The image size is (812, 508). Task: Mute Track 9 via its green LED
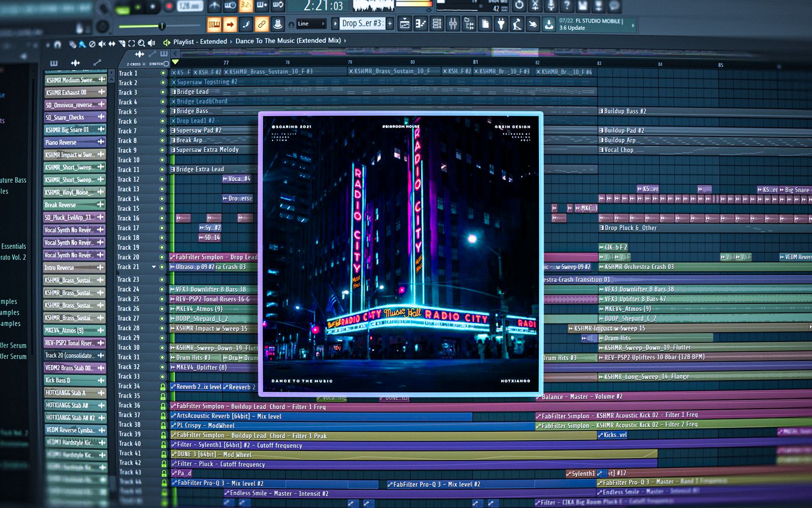coord(163,151)
